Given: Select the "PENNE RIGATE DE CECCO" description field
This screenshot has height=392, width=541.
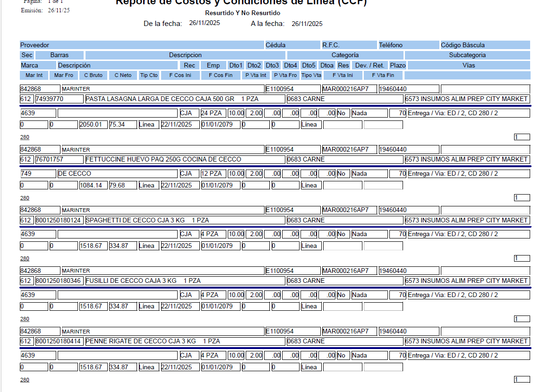Looking at the screenshot, I should click(184, 341).
